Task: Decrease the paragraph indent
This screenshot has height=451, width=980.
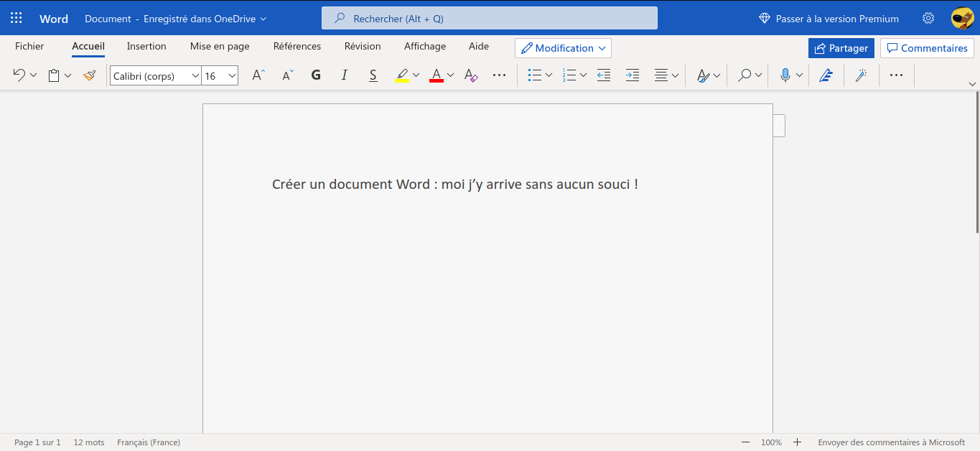Action: (604, 75)
